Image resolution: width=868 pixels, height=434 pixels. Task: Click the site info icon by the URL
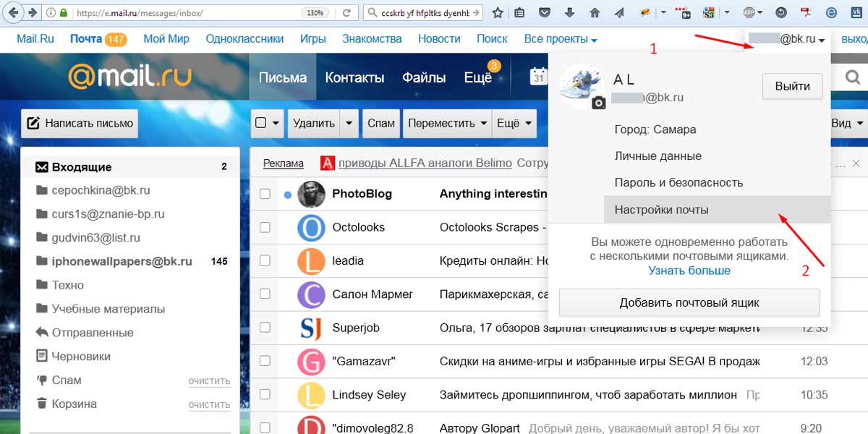(51, 13)
